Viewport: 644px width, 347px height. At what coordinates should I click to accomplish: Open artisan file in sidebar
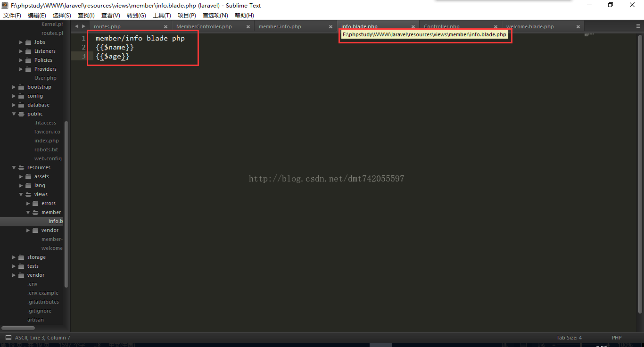click(35, 320)
